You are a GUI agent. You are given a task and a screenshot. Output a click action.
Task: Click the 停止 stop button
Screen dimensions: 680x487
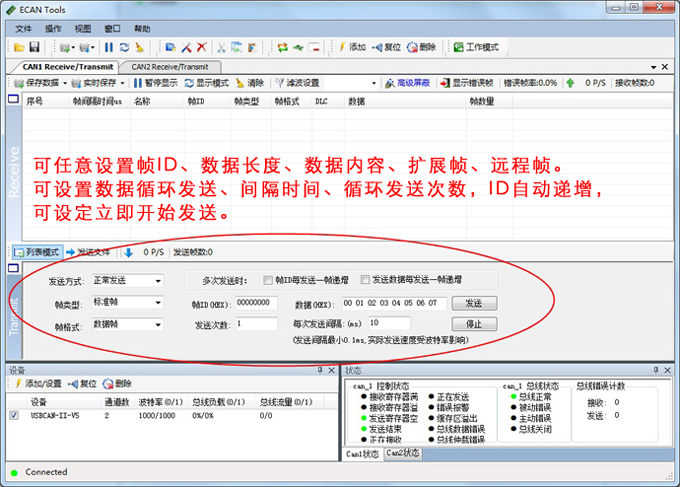[473, 325]
